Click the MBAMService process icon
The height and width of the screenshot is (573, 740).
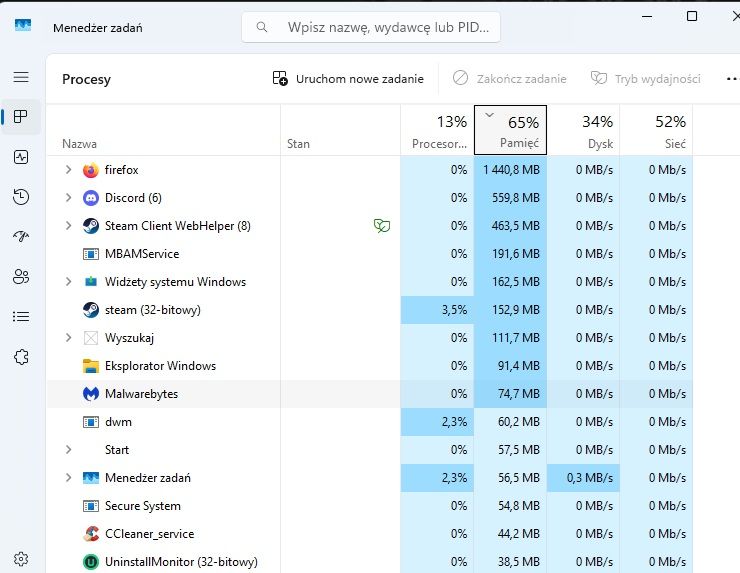click(x=91, y=254)
